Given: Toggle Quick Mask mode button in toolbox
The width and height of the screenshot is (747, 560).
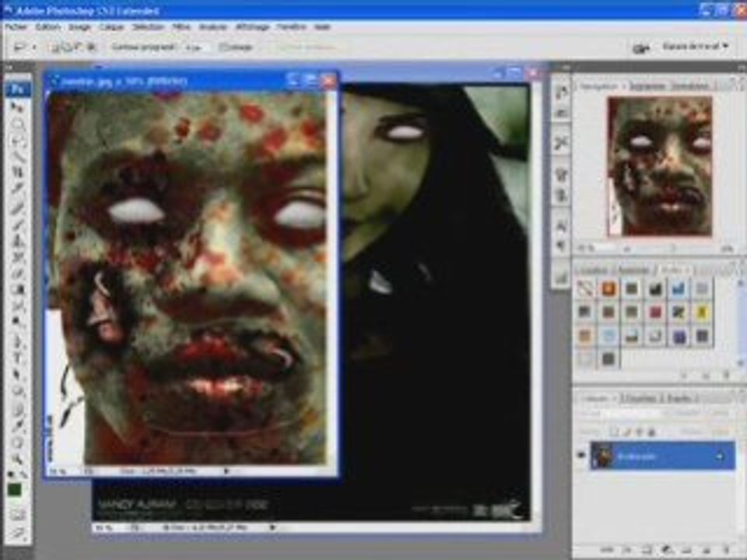Looking at the screenshot, I should tap(18, 515).
